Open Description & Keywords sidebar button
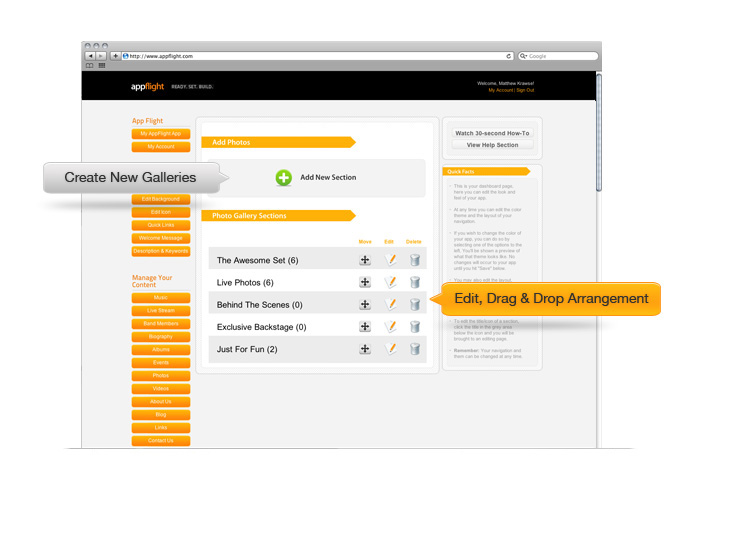This screenshot has height=540, width=732. pos(161,251)
